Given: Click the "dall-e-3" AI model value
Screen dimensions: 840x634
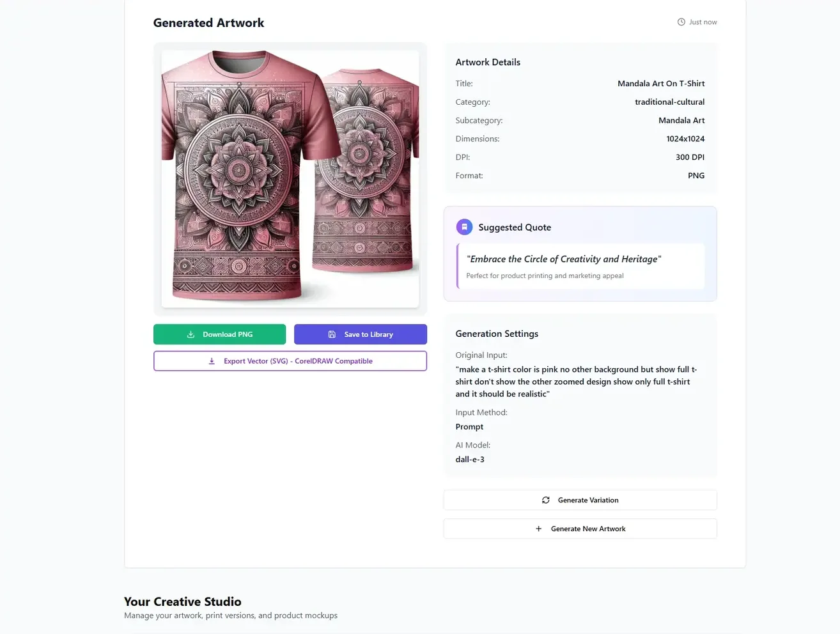Looking at the screenshot, I should pos(470,460).
